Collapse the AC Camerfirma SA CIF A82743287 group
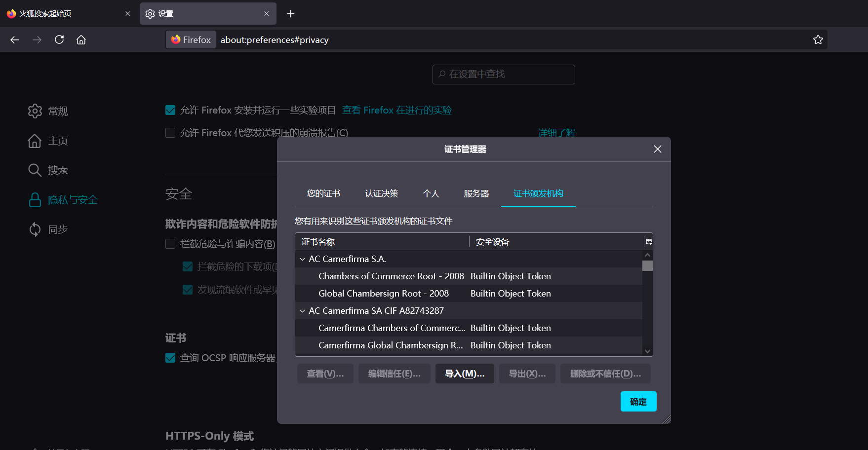Image resolution: width=868 pixels, height=450 pixels. 302,310
